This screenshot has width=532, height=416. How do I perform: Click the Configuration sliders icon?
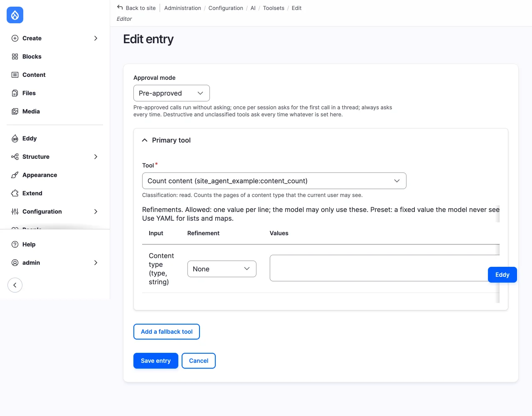pyautogui.click(x=15, y=212)
